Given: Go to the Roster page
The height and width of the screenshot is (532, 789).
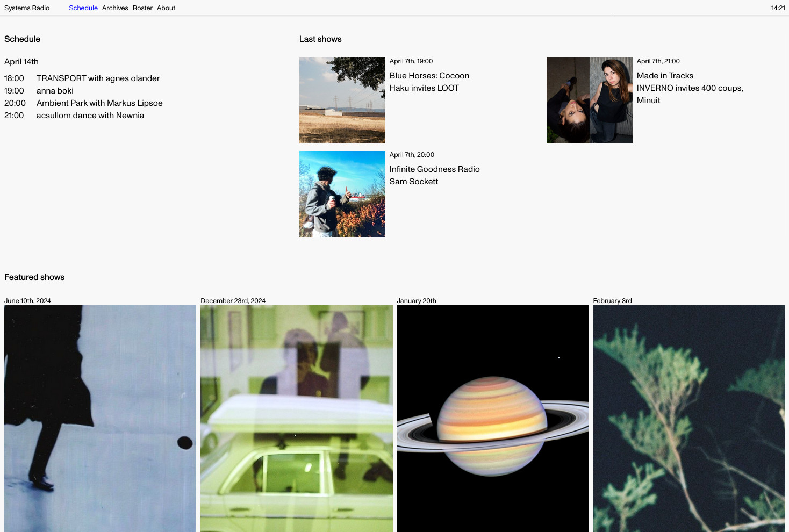Looking at the screenshot, I should pyautogui.click(x=142, y=8).
